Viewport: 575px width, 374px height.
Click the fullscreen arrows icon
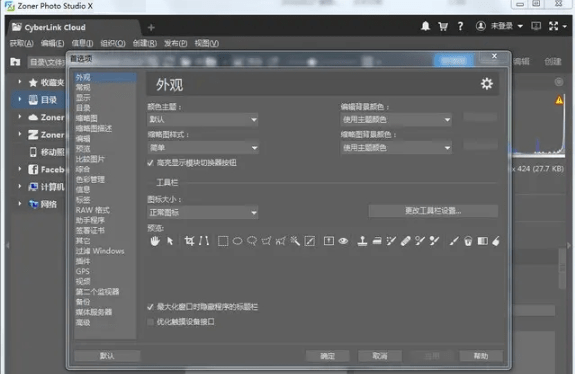tap(553, 26)
